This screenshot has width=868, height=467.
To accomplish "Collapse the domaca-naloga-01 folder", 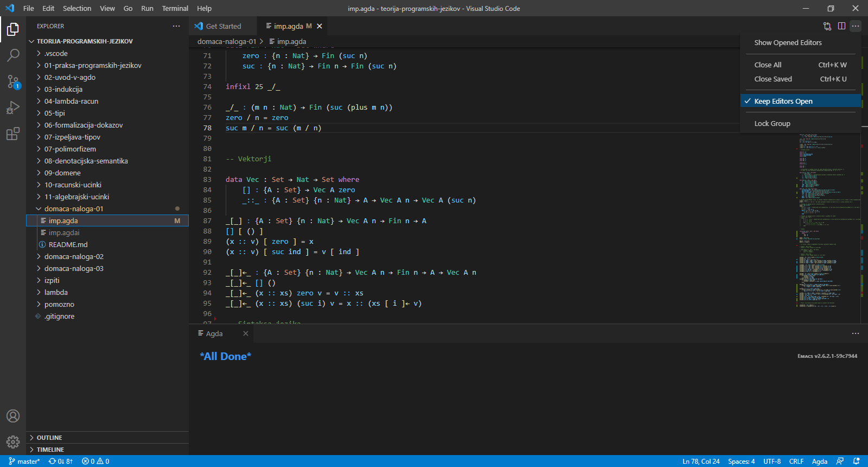I will [107, 209].
